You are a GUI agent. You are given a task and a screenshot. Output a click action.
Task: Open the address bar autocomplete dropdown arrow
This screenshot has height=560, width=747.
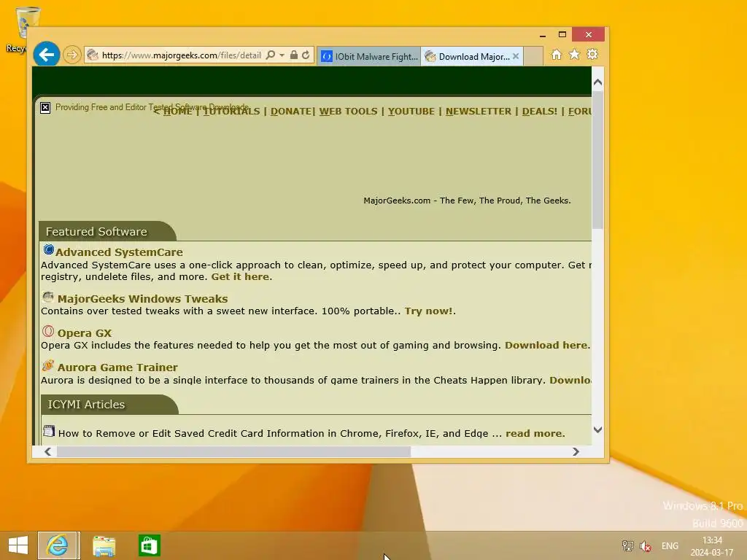[x=282, y=55]
